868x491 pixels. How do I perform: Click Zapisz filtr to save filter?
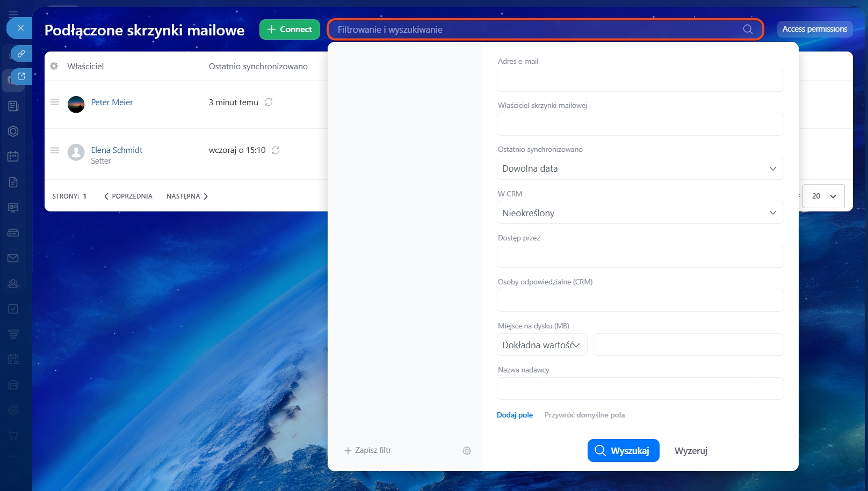368,450
